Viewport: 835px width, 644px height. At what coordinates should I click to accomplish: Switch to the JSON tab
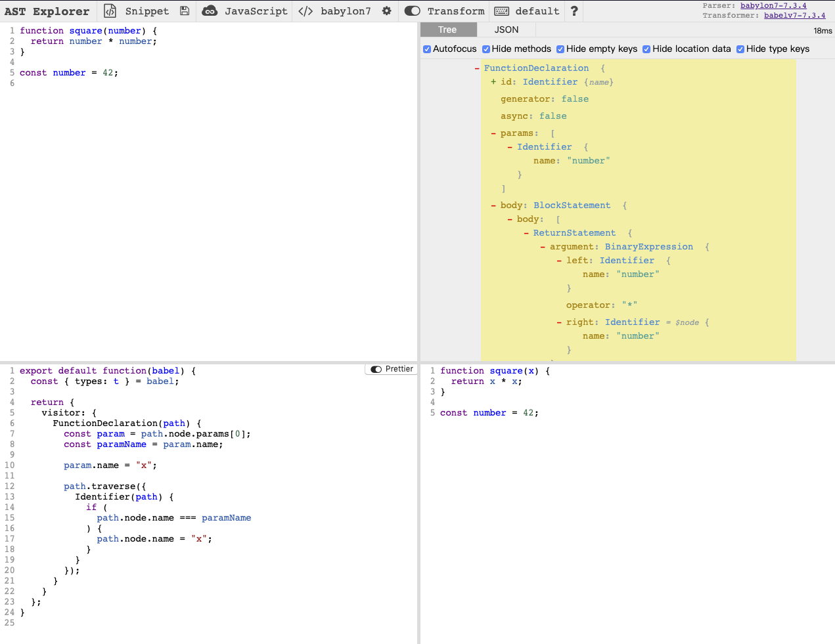coord(506,30)
